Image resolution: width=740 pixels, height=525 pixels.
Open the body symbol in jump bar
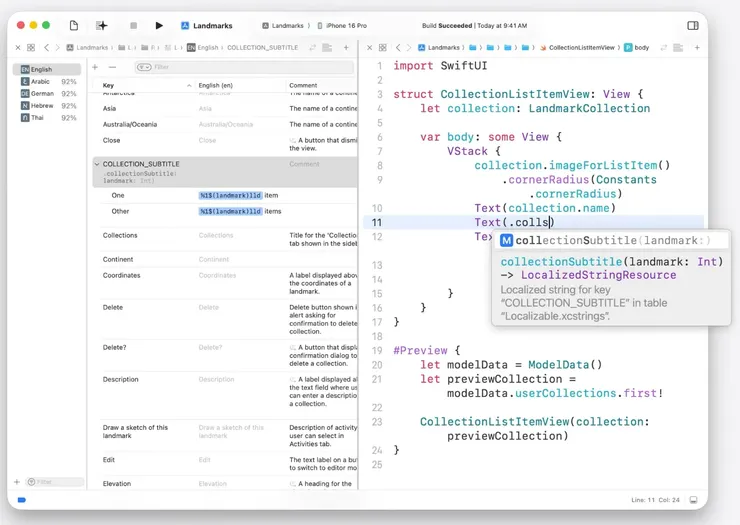[x=637, y=48]
